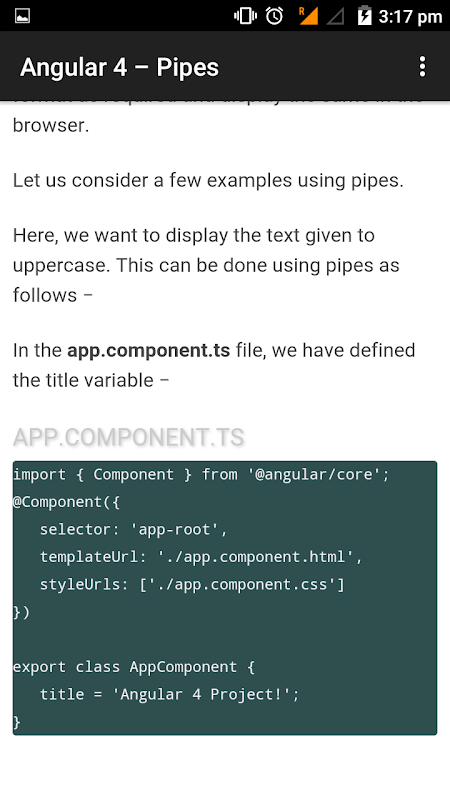Tap the 'Angular 4 – Pipes' title
Screen dimensions: 450x800
point(119,67)
